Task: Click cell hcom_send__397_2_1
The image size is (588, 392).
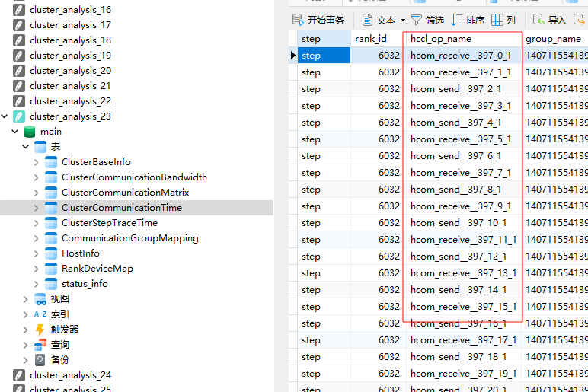Action: (464, 89)
